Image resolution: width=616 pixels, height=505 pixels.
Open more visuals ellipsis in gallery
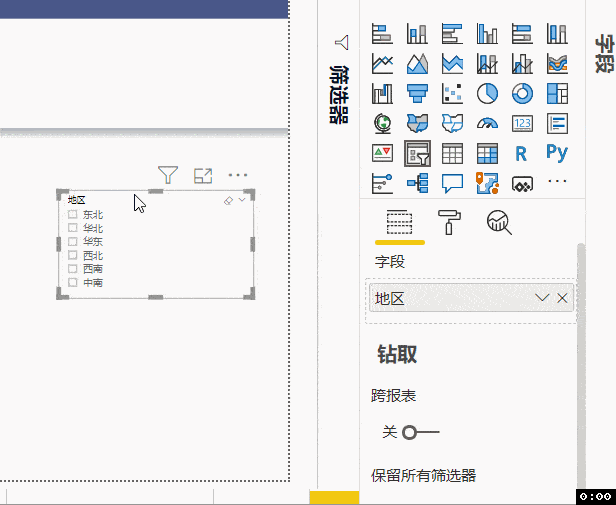(x=557, y=181)
